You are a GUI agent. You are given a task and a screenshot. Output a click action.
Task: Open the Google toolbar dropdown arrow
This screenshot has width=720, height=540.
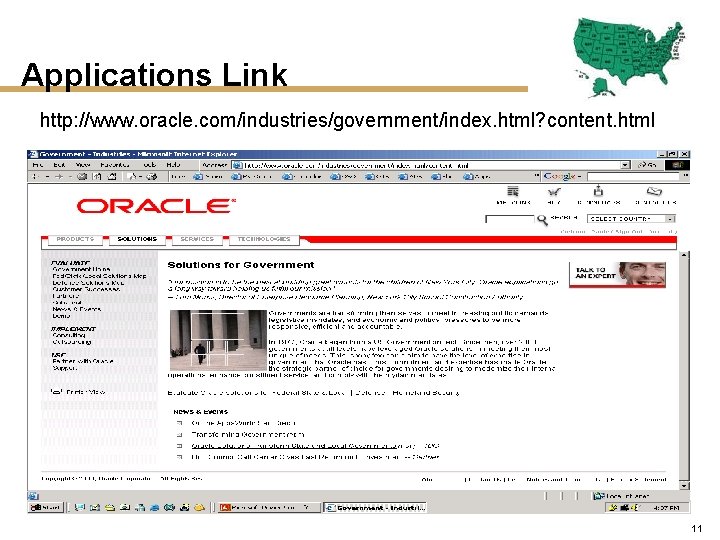(x=580, y=176)
